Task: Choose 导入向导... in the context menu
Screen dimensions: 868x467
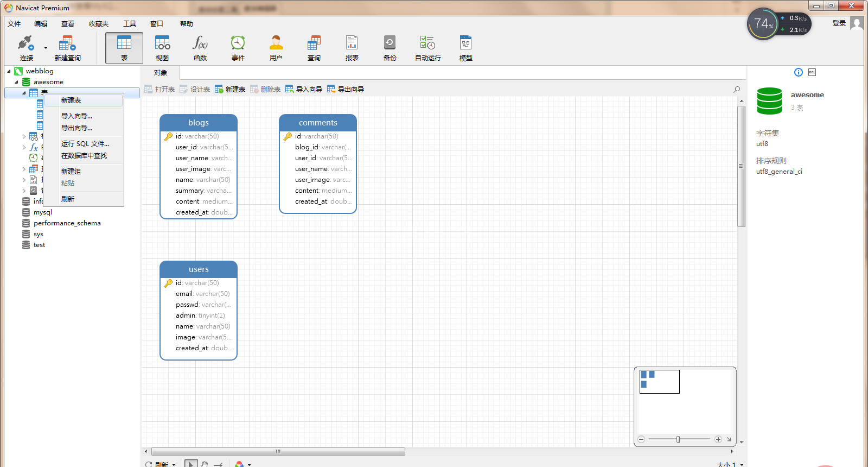Action: click(84, 116)
